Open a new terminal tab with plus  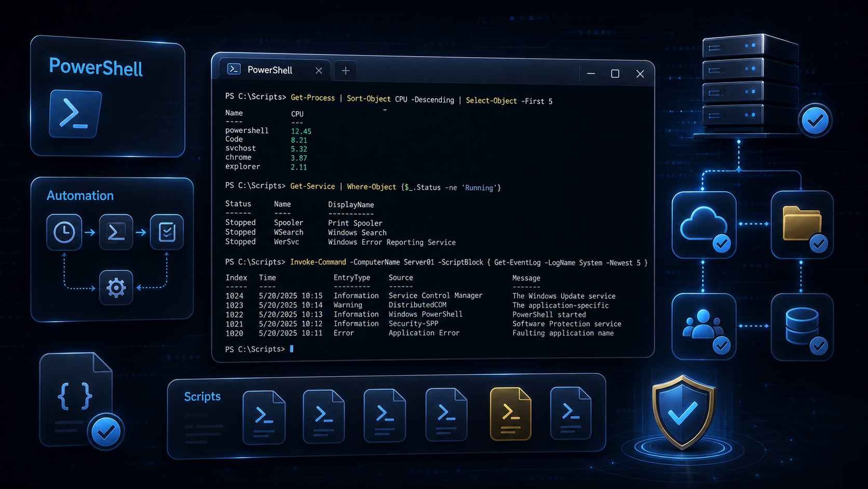coord(346,71)
